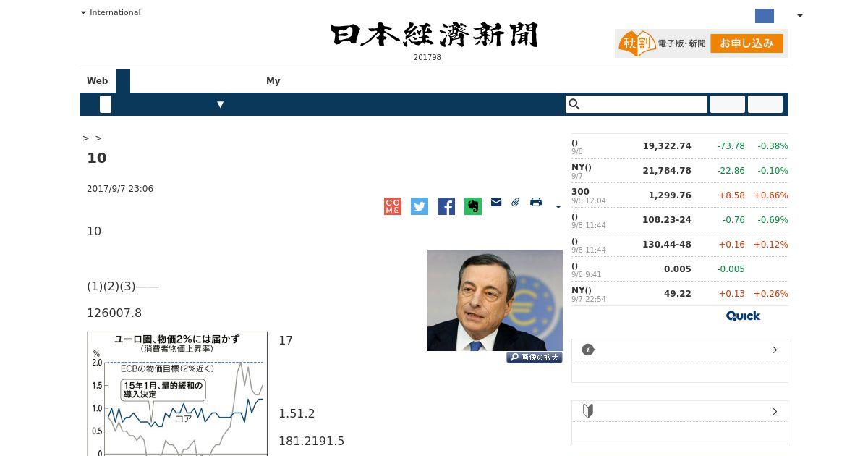Expand more share options arrow
Image resolution: width=868 pixels, height=456 pixels.
click(558, 207)
